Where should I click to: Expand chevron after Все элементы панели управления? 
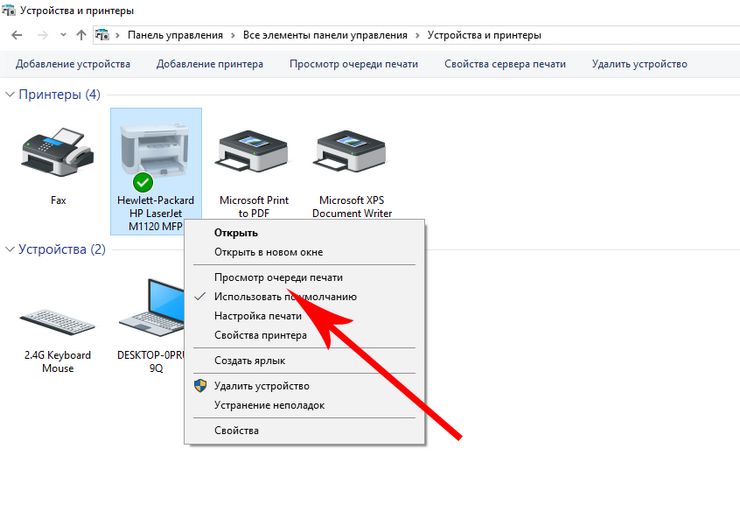tap(418, 35)
